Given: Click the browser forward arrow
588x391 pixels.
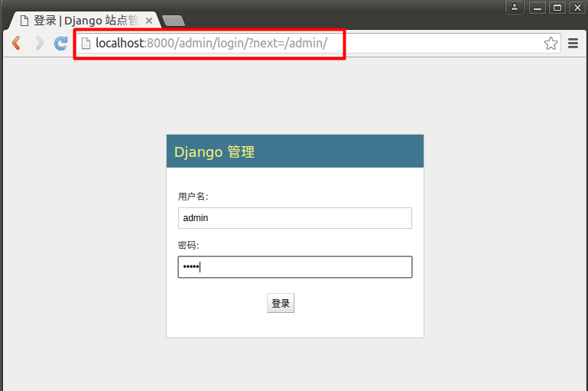Looking at the screenshot, I should coord(39,43).
